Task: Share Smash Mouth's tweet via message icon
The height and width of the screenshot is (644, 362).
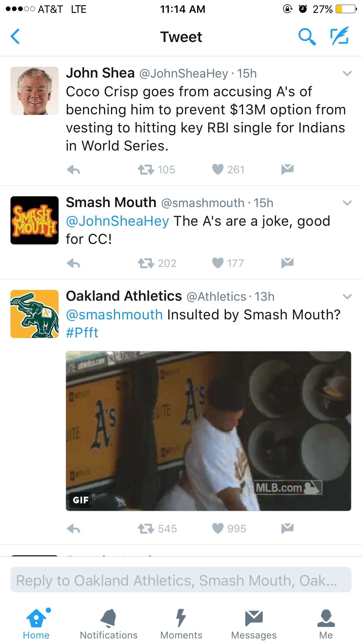Action: [287, 263]
